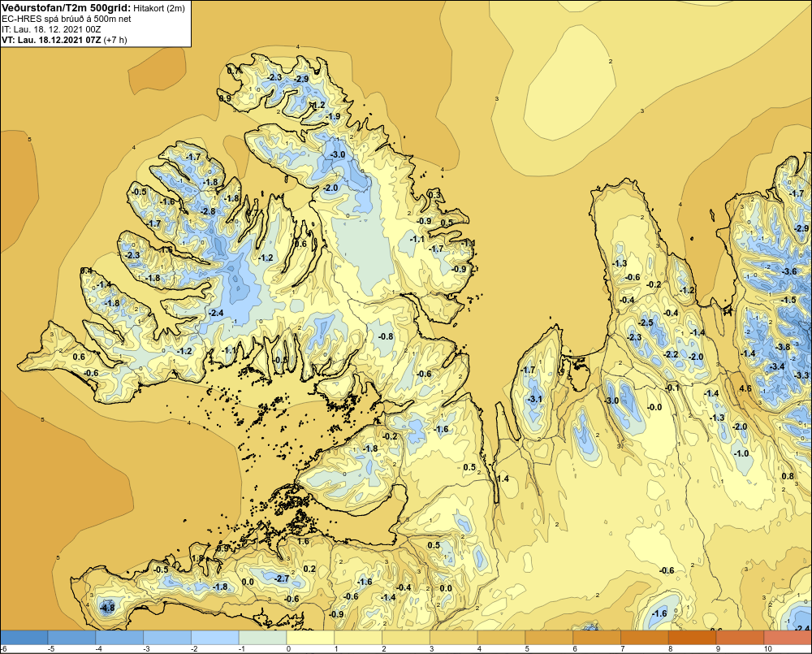The width and height of the screenshot is (812, 654).
Task: Click the 'VT: Lau. 18.12.2021 07Z (+7 h)' line
Action: (x=64, y=40)
